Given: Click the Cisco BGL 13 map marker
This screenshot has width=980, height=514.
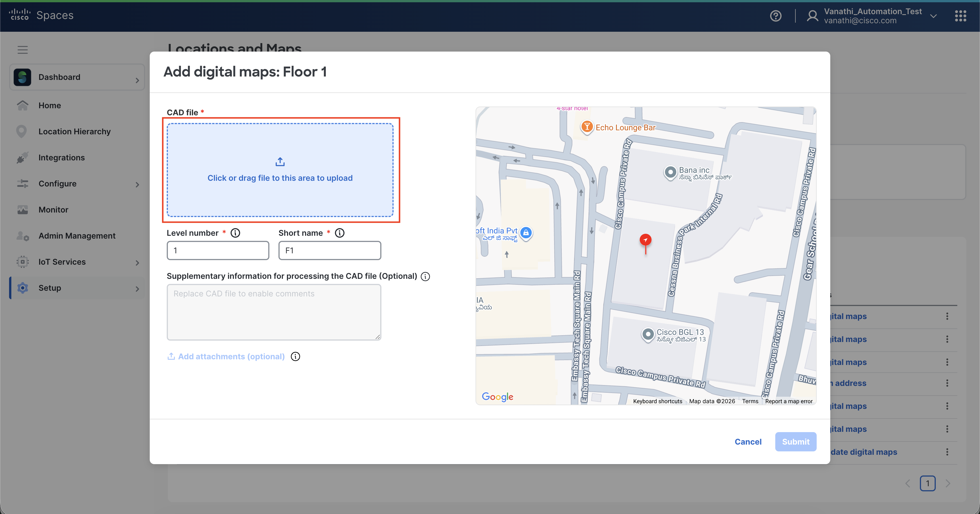Looking at the screenshot, I should (x=648, y=335).
